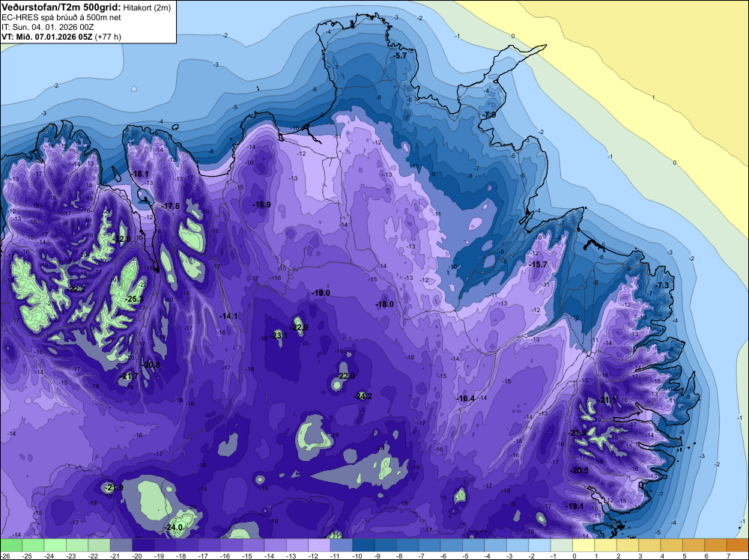This screenshot has width=749, height=560.
Task: Click 'EC-HRES spá brúuð á 500m net'
Action: click(61, 17)
